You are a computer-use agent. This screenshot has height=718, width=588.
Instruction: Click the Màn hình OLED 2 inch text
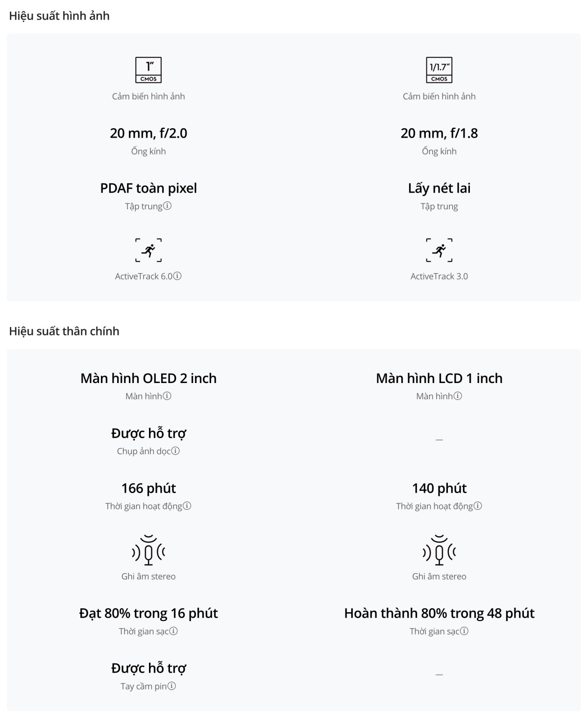tap(148, 378)
